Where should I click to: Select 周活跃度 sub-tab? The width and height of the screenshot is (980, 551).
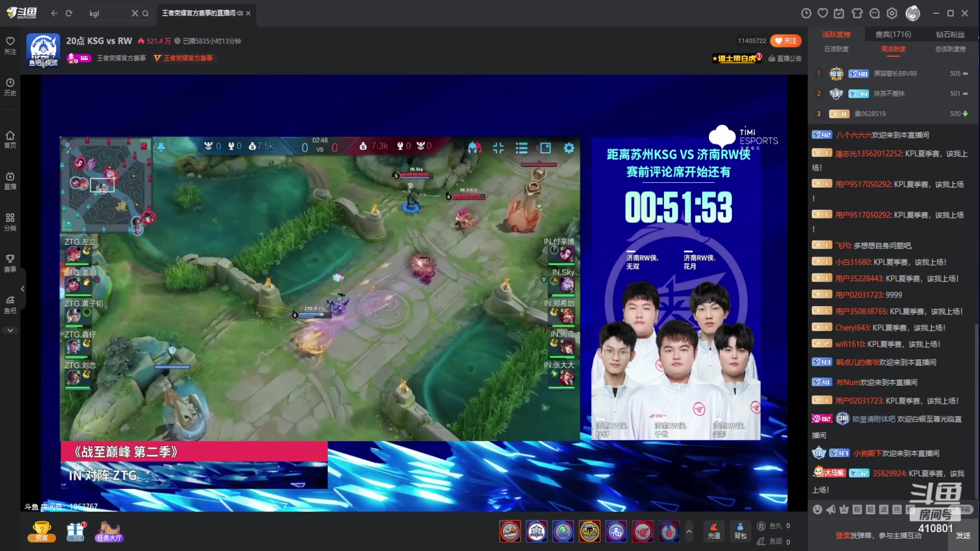893,49
